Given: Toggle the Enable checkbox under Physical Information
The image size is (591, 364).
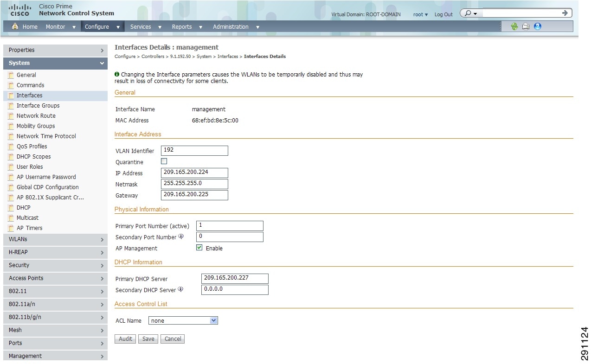Looking at the screenshot, I should click(199, 248).
